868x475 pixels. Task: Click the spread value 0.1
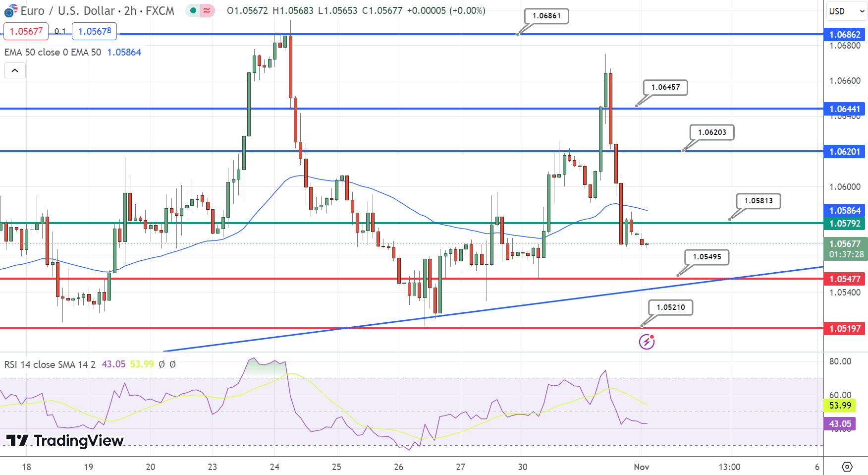[x=60, y=31]
